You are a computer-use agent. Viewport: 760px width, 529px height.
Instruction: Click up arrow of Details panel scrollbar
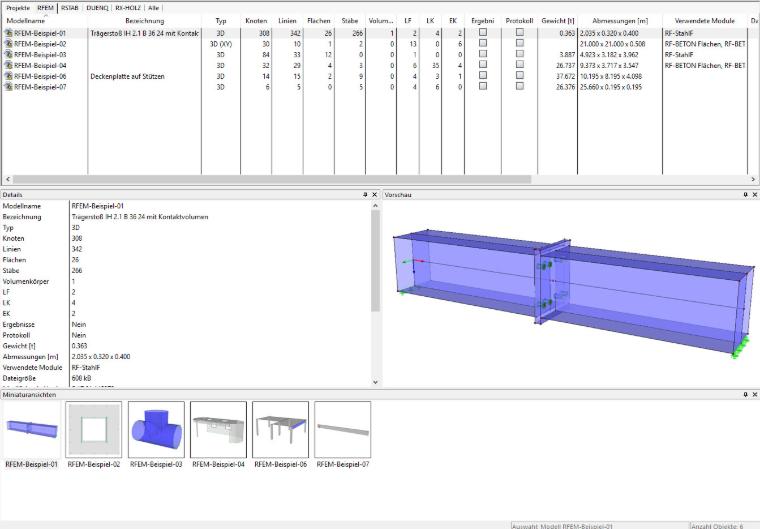click(x=375, y=206)
